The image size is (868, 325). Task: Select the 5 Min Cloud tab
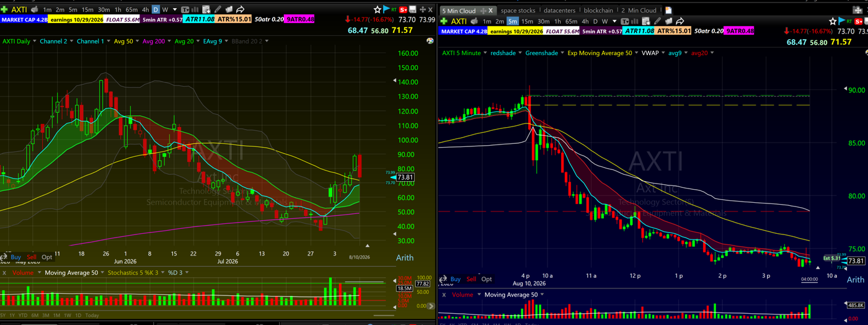point(459,11)
